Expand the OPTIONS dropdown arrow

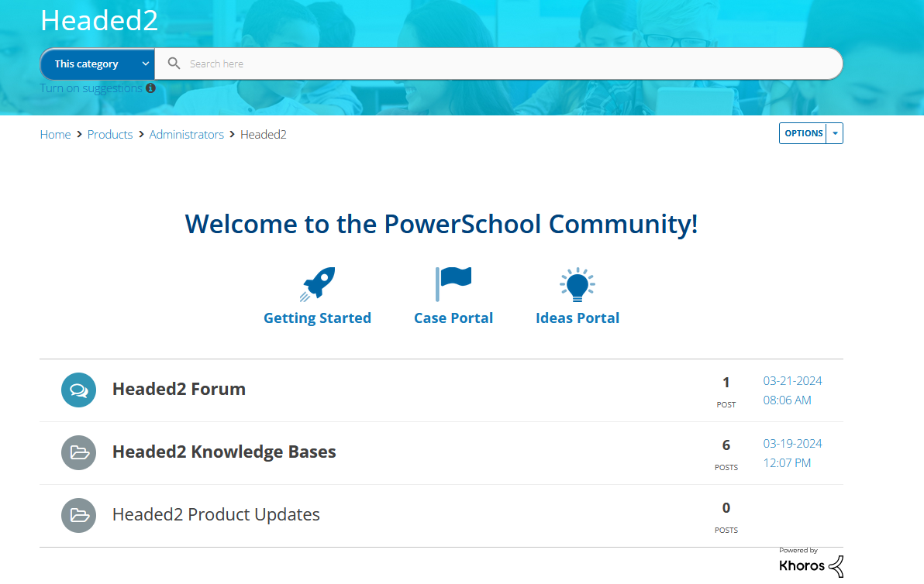pos(835,132)
